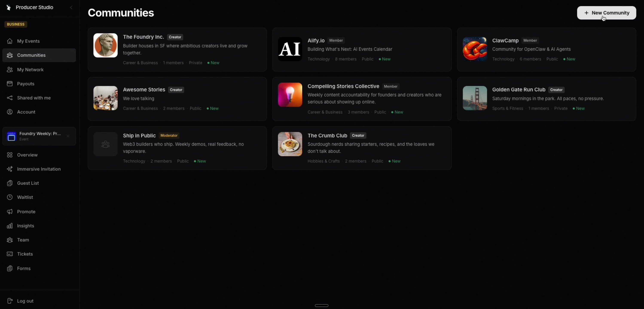Click the Account profile icon
The image size is (644, 309).
10,112
